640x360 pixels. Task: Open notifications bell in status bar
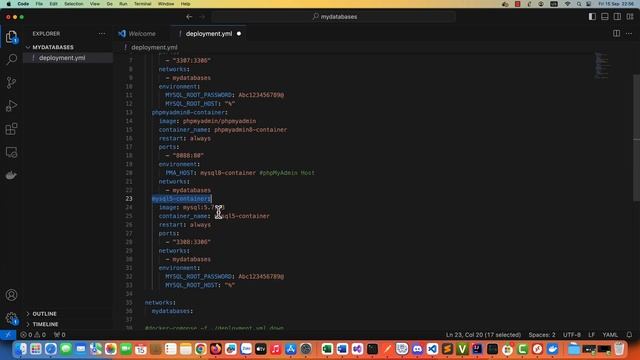point(629,335)
